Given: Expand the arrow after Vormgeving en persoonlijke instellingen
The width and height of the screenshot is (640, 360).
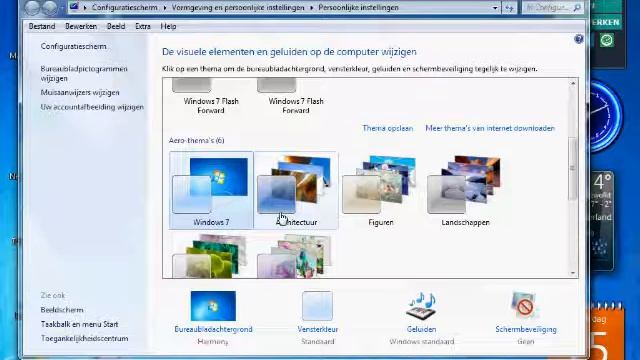Looking at the screenshot, I should 311,8.
